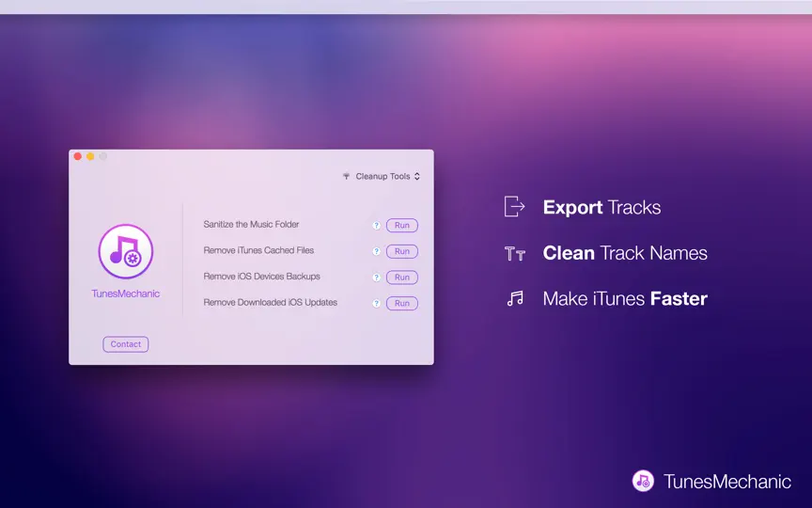Click the purple TunesMechanic label under the logo
The height and width of the screenshot is (508, 812).
point(126,294)
